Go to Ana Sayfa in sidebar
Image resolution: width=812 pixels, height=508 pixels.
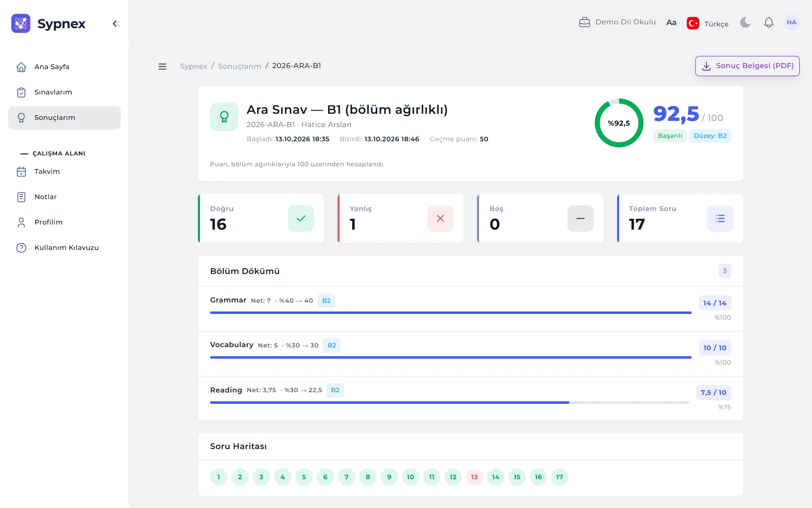coord(64,67)
